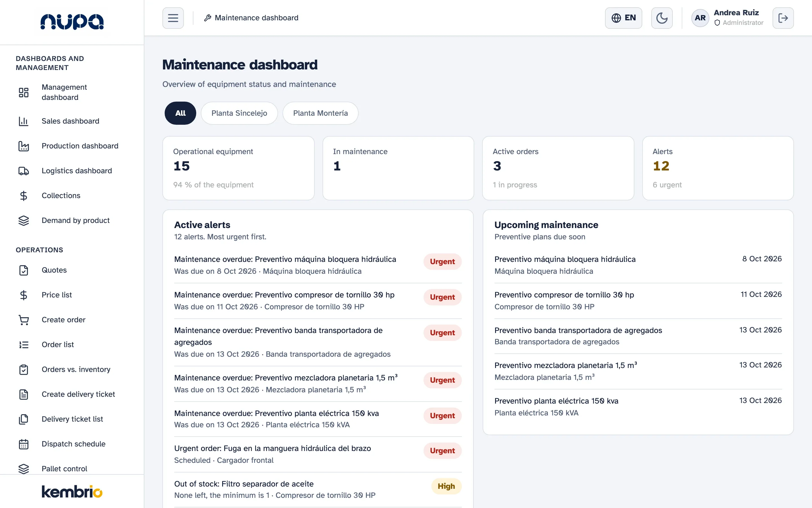Select upcoming Preventivo máquina bloquera hidráulica
The width and height of the screenshot is (812, 508).
coord(638,265)
